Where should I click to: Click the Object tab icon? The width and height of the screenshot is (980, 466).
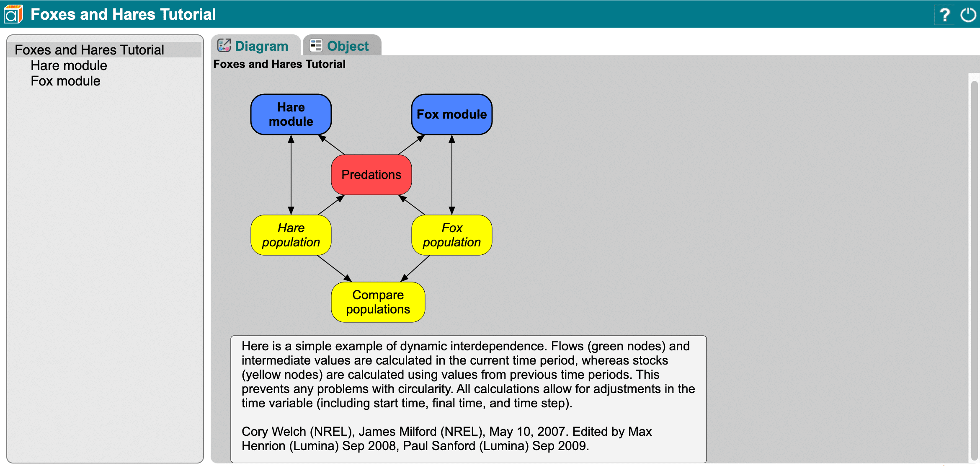pos(316,45)
